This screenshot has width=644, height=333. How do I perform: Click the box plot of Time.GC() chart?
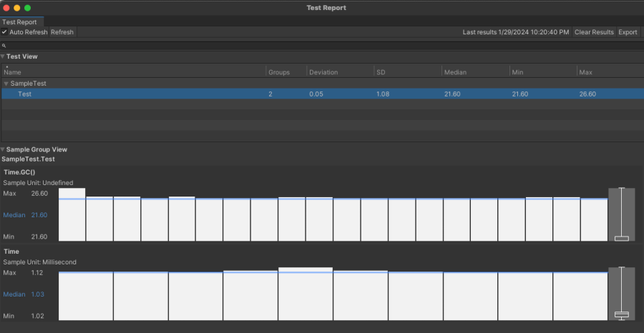(x=621, y=214)
